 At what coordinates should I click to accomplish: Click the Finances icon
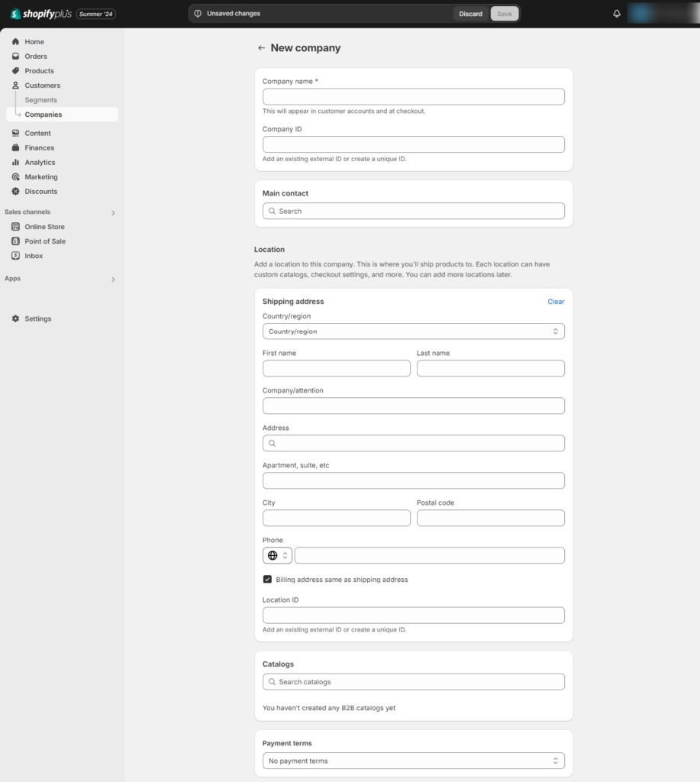click(x=15, y=147)
